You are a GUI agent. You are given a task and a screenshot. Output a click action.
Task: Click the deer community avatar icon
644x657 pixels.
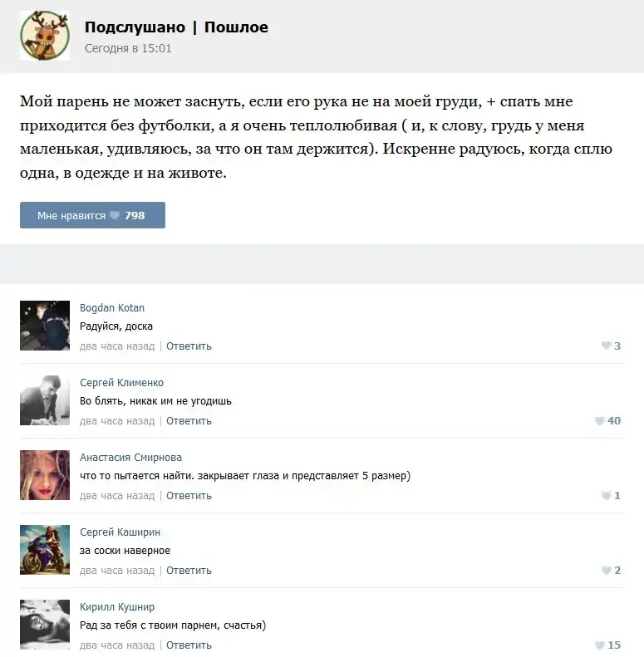tap(45, 36)
